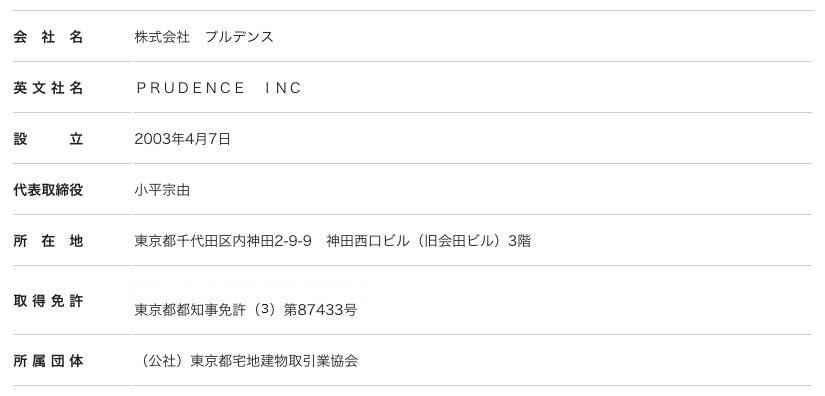Click the floor text 3階
The height and width of the screenshot is (396, 825).
point(519,241)
